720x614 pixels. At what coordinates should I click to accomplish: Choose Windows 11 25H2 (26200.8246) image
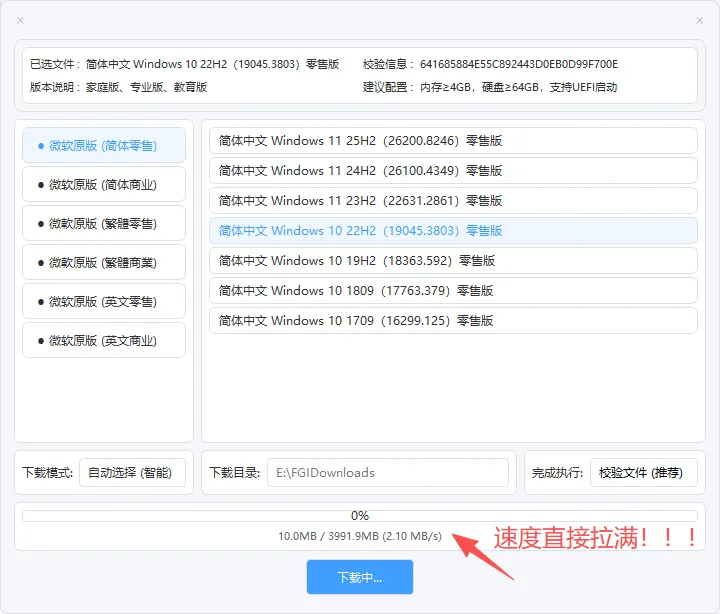pos(453,141)
